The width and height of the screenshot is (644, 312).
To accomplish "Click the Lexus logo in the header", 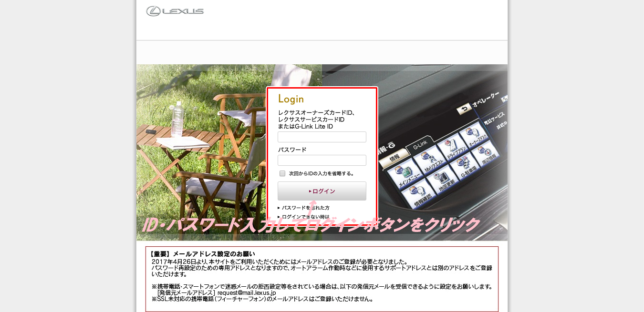I will point(175,11).
